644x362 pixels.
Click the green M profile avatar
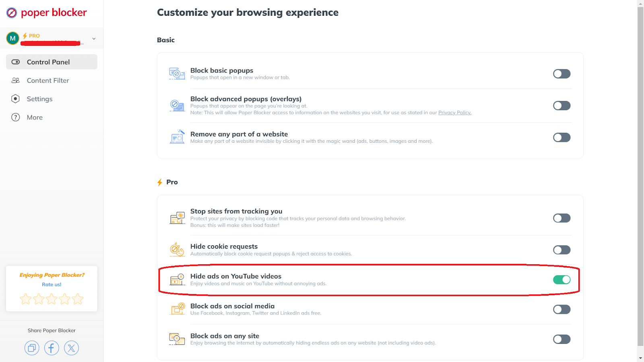tap(12, 38)
